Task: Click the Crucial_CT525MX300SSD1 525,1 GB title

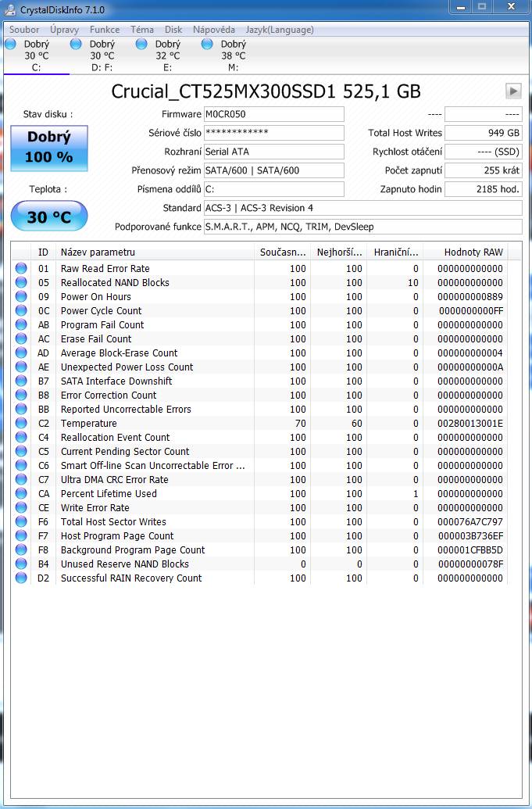Action: (266, 91)
